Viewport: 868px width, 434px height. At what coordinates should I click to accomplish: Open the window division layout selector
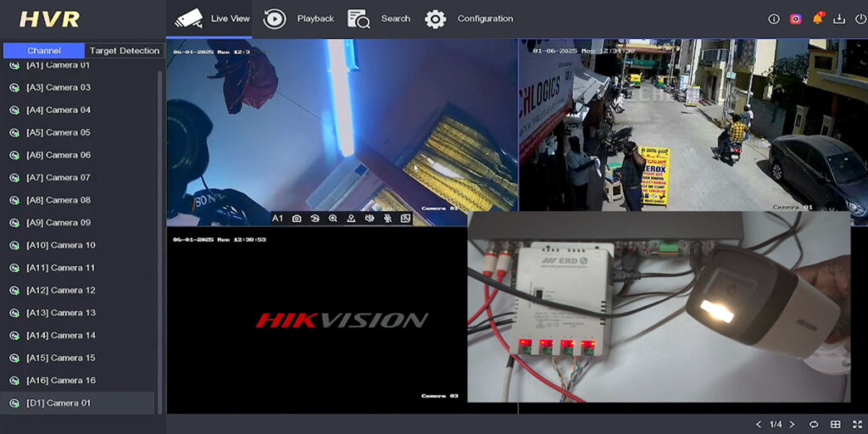(x=835, y=424)
